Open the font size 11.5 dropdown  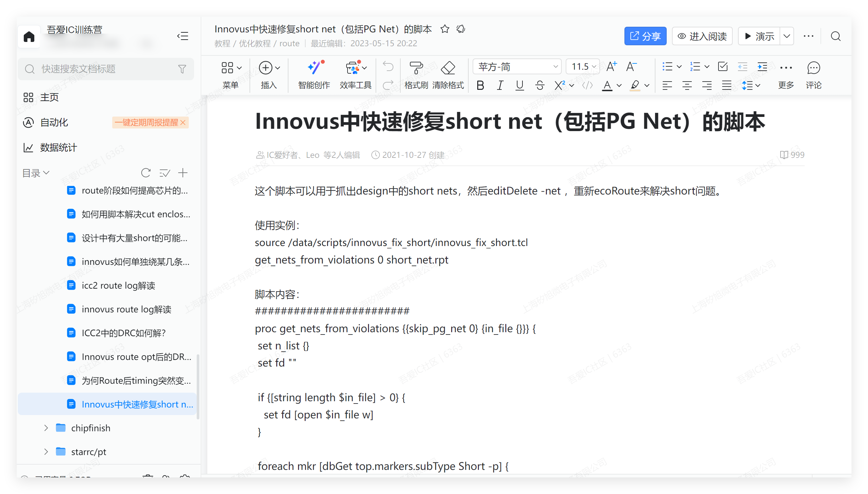(583, 66)
